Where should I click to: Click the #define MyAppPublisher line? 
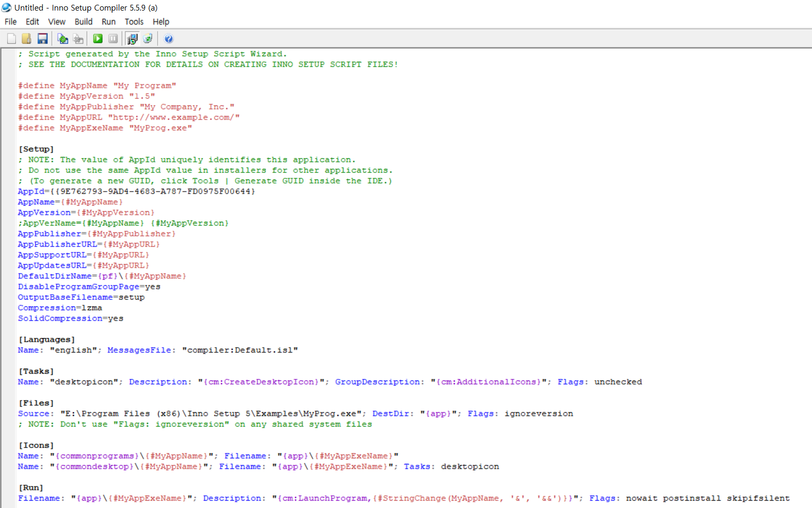(126, 107)
